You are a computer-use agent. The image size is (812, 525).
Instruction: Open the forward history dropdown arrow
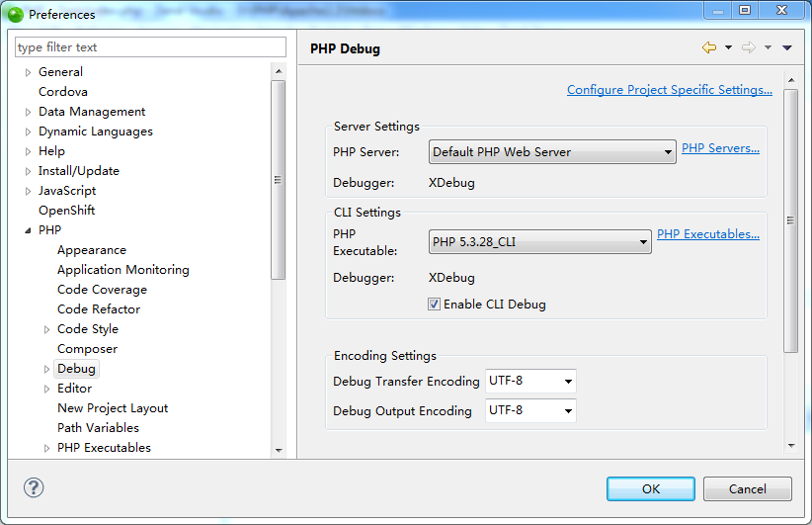(768, 47)
